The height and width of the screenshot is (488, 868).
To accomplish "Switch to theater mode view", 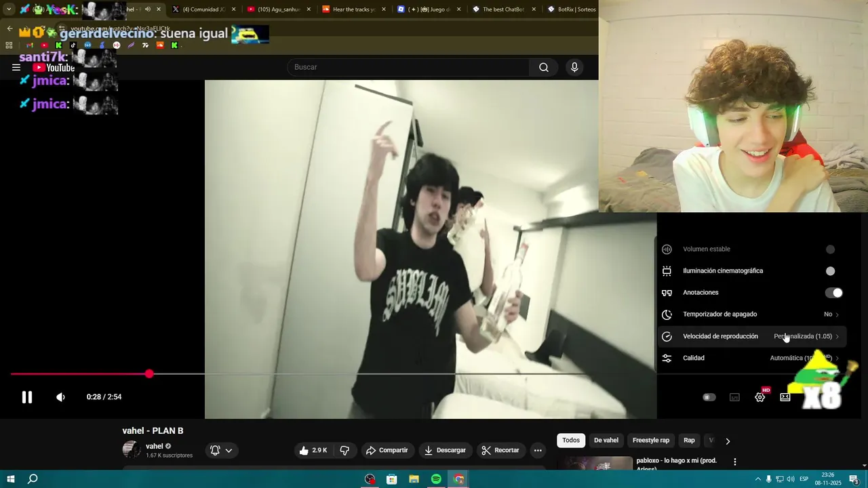I will 785,397.
